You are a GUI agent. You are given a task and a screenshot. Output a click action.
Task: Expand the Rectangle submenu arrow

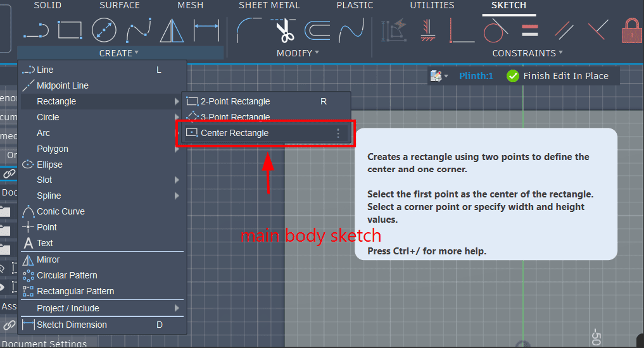tap(177, 101)
